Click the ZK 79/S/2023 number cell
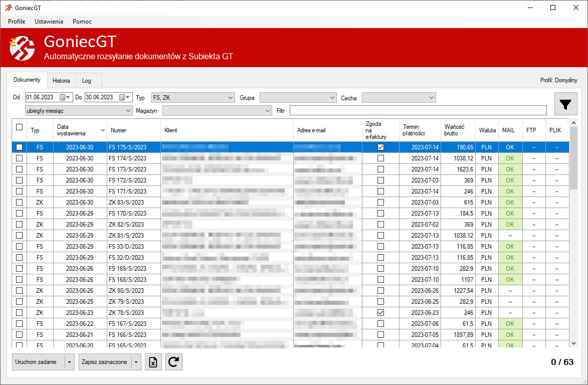The height and width of the screenshot is (385, 588). [x=134, y=302]
